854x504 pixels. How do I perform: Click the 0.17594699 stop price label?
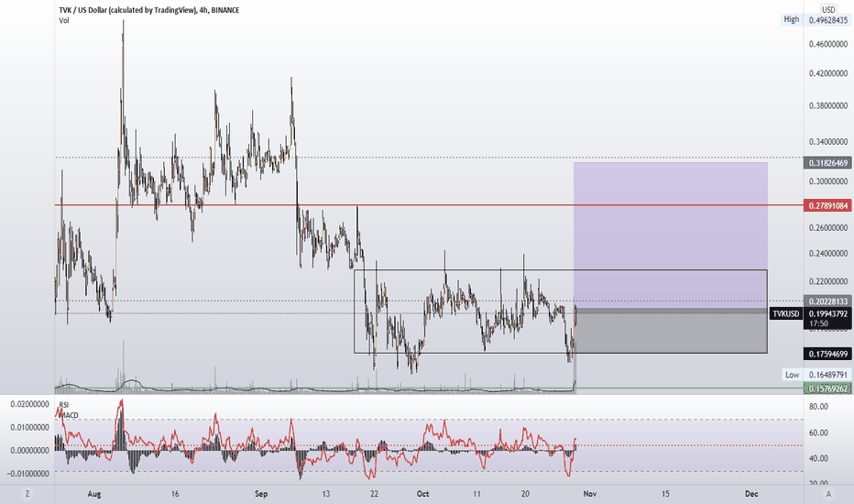pos(828,354)
